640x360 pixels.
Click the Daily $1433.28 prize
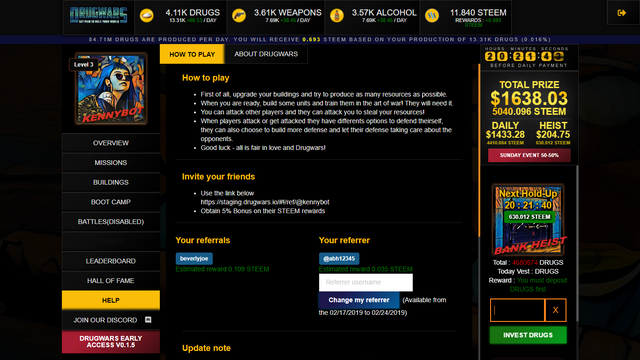pos(505,135)
